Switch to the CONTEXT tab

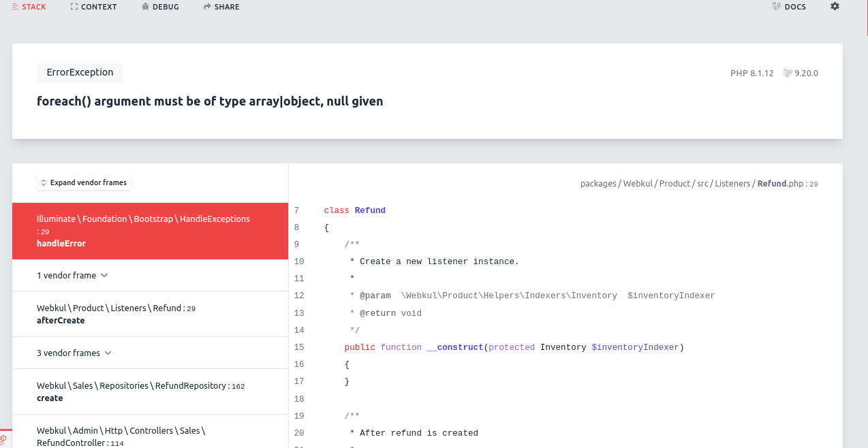tap(93, 7)
